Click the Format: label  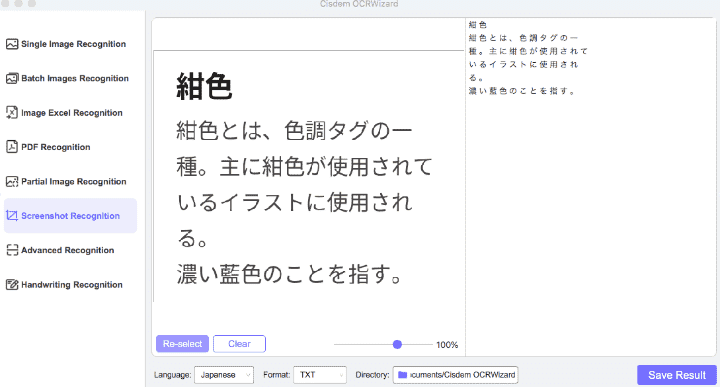(x=276, y=375)
